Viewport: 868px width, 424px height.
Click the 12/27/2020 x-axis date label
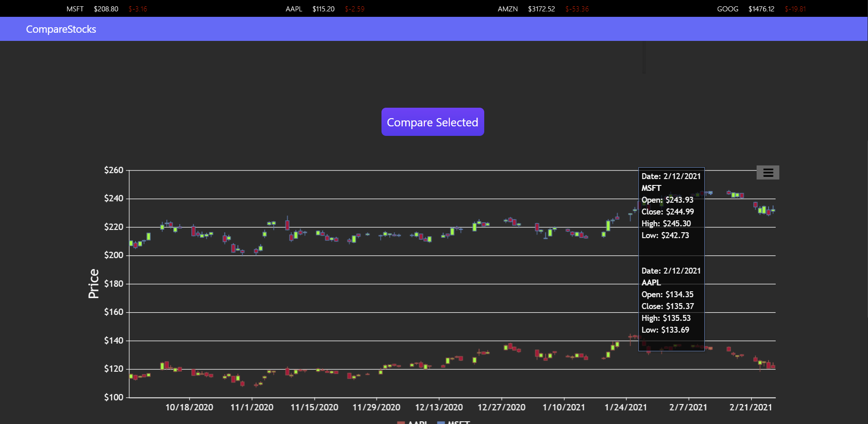[502, 407]
